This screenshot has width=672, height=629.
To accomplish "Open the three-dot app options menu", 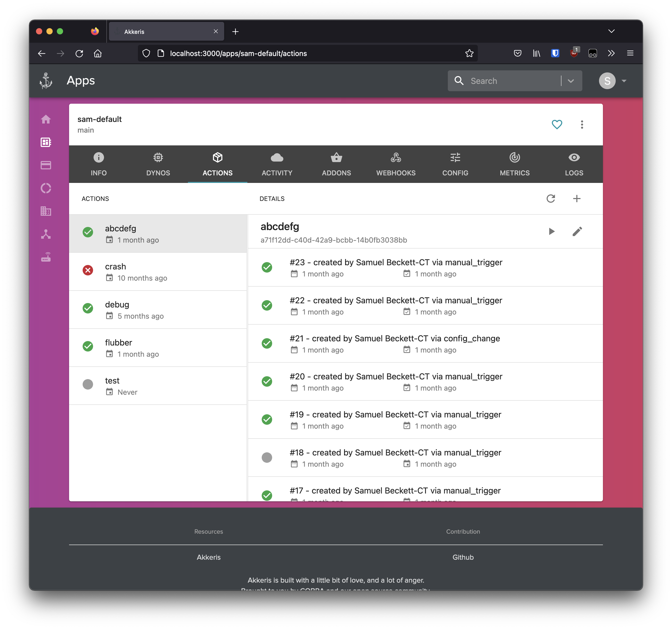I will (582, 125).
